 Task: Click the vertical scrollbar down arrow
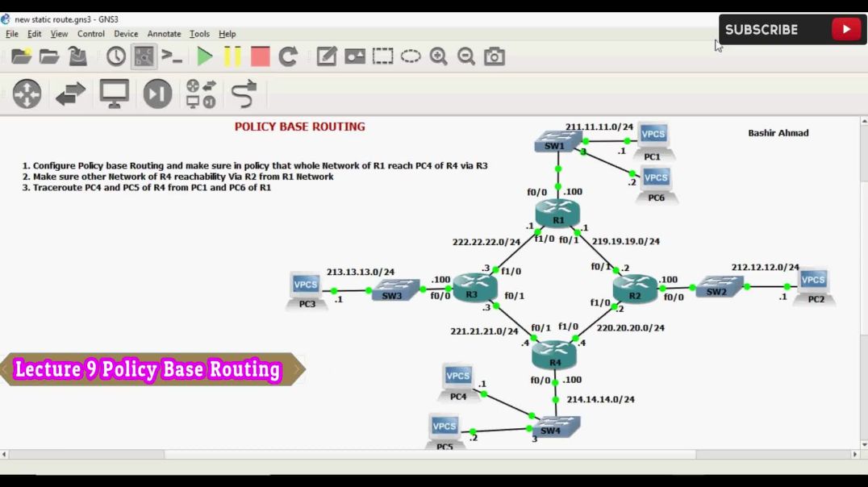point(864,444)
